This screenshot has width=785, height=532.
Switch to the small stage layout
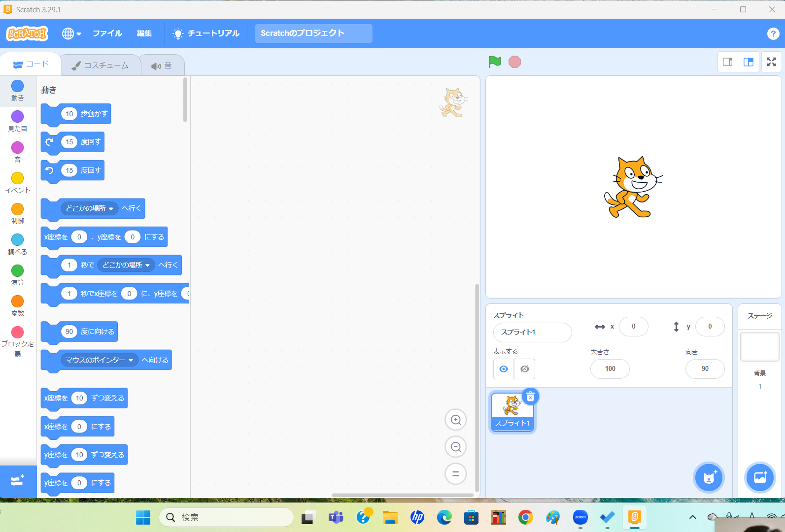click(727, 62)
